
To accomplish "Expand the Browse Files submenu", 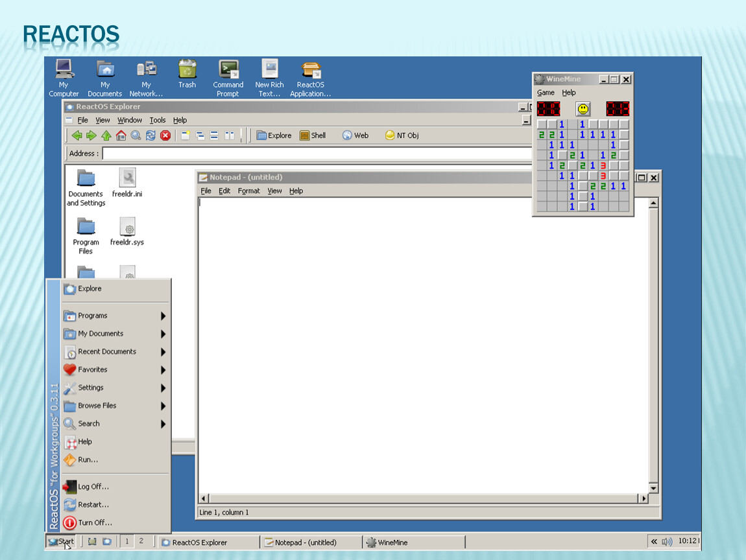I will (115, 406).
